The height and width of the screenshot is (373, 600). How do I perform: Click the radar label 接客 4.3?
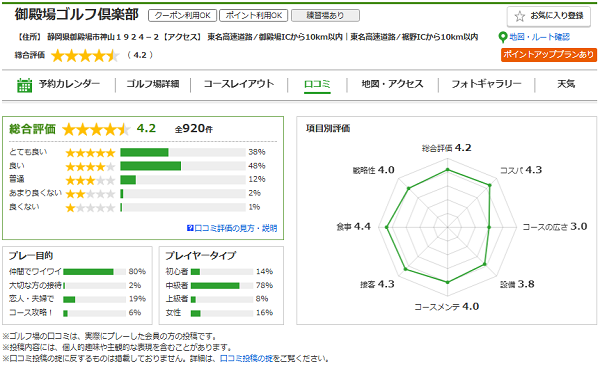tap(377, 284)
